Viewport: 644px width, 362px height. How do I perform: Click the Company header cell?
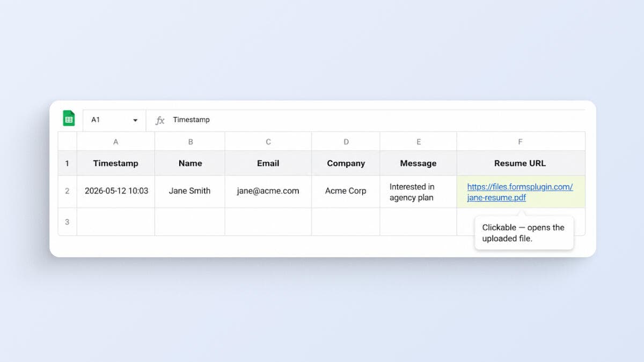pos(346,163)
